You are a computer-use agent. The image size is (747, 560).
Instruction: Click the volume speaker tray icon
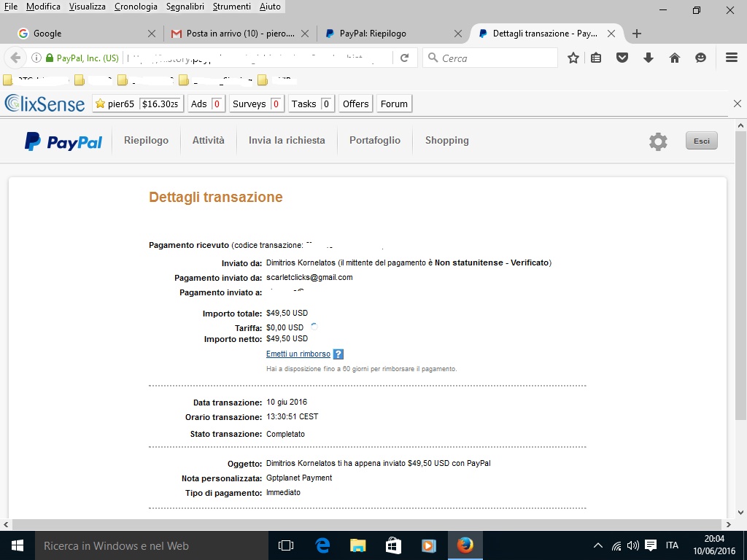point(633,545)
